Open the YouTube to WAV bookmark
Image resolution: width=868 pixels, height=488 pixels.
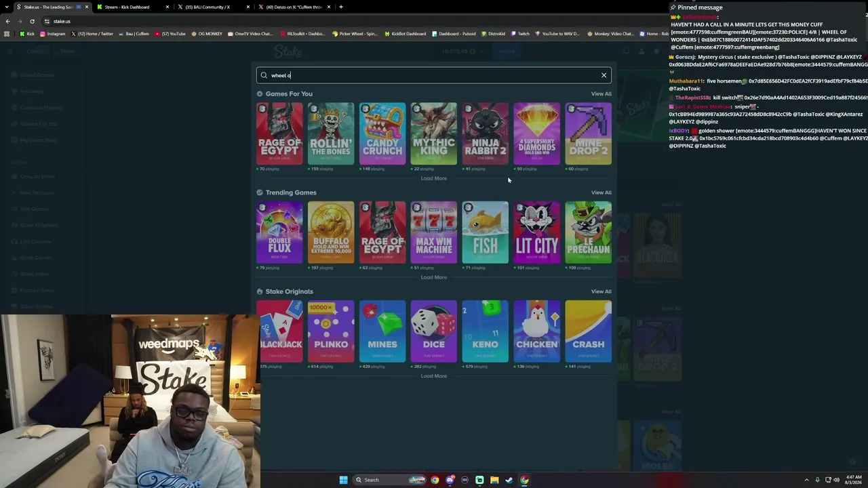pos(557,33)
